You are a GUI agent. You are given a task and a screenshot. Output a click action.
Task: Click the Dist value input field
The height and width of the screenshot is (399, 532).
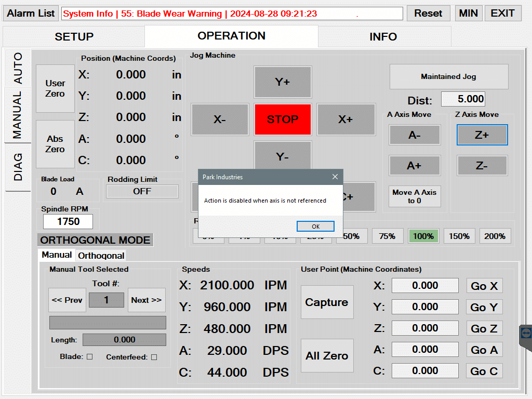pos(463,99)
